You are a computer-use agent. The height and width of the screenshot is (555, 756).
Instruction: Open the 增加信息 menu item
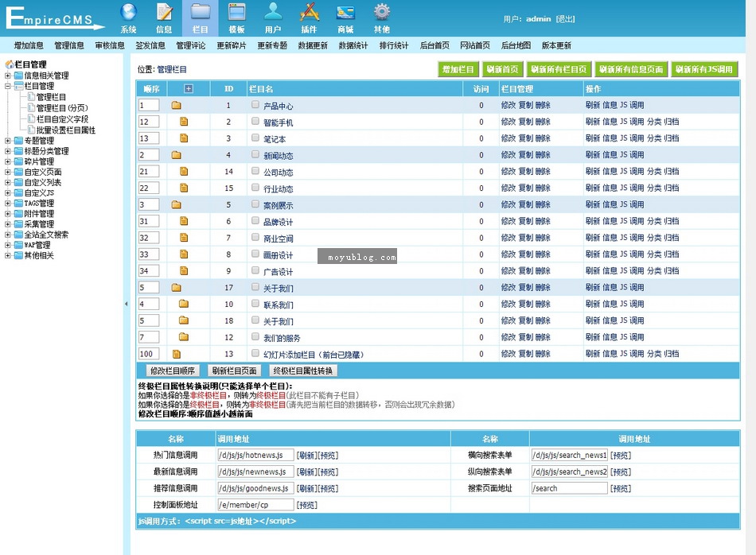tap(29, 45)
